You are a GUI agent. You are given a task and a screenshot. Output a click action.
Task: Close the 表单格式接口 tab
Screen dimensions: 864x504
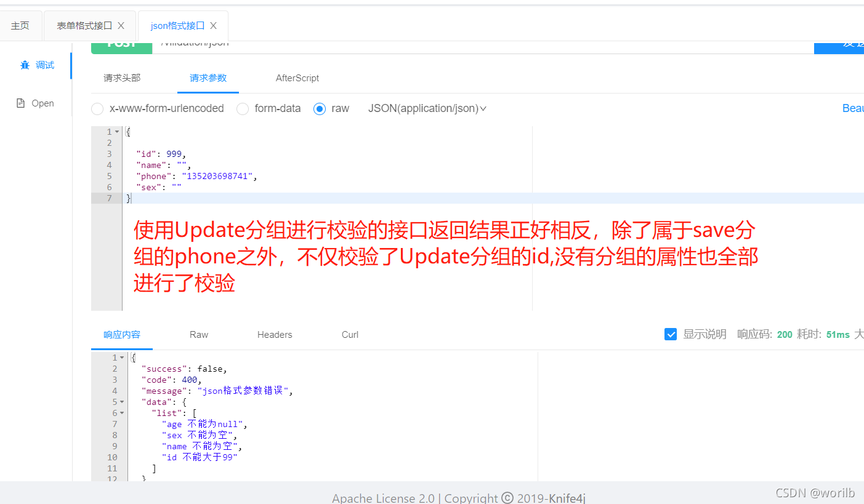coord(121,26)
